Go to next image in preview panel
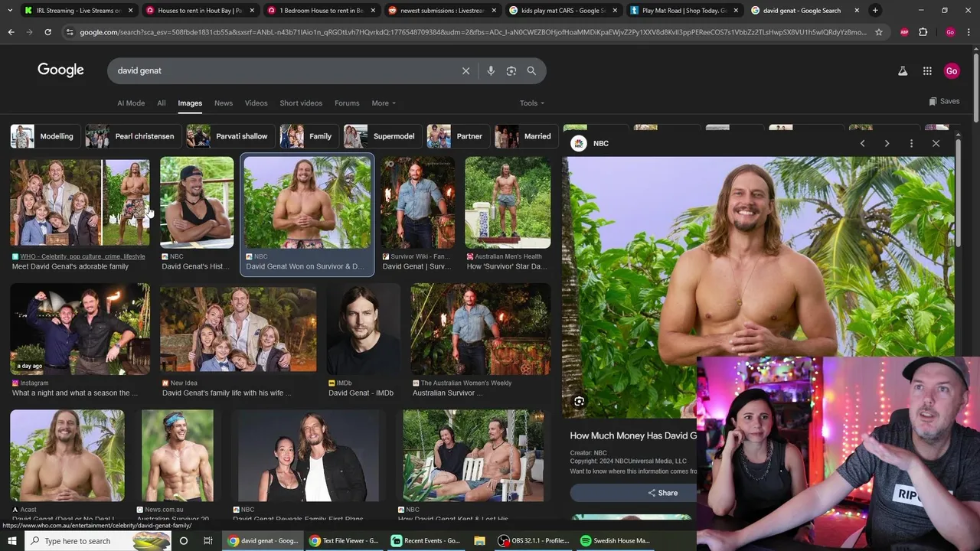Viewport: 980px width, 551px height. pos(887,143)
